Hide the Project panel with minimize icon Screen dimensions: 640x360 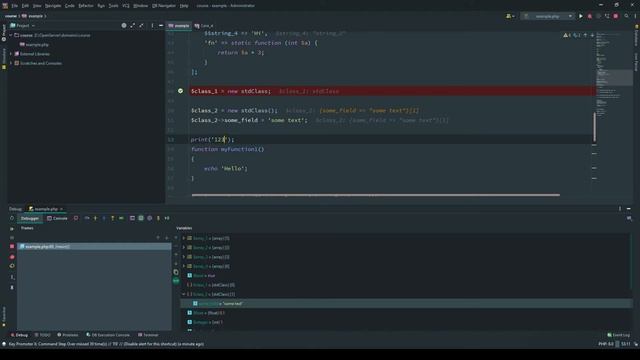(x=161, y=25)
